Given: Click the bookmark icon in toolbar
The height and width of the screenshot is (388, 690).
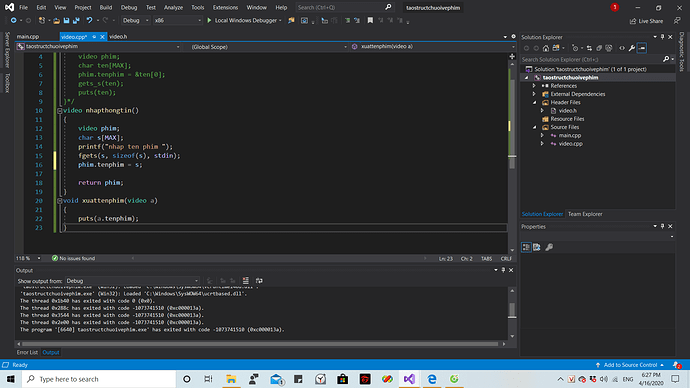Looking at the screenshot, I should click(370, 20).
